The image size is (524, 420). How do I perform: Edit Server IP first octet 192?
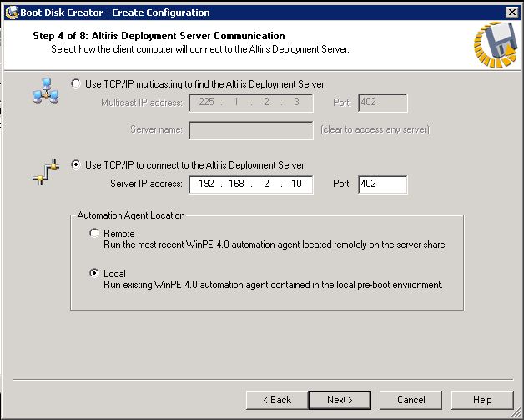click(206, 184)
